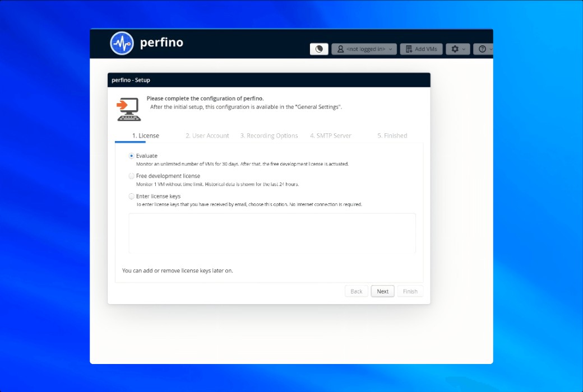Click the Back button
583x392 pixels.
356,291
